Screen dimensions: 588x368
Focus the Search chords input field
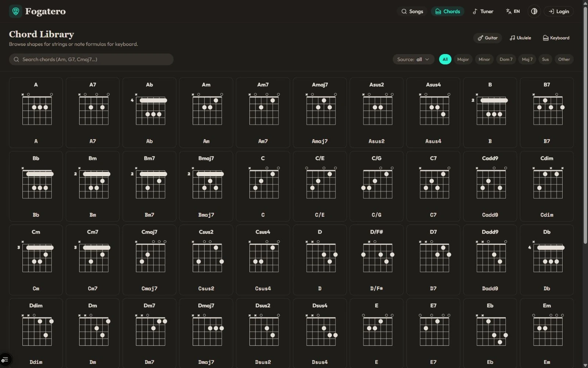click(91, 59)
